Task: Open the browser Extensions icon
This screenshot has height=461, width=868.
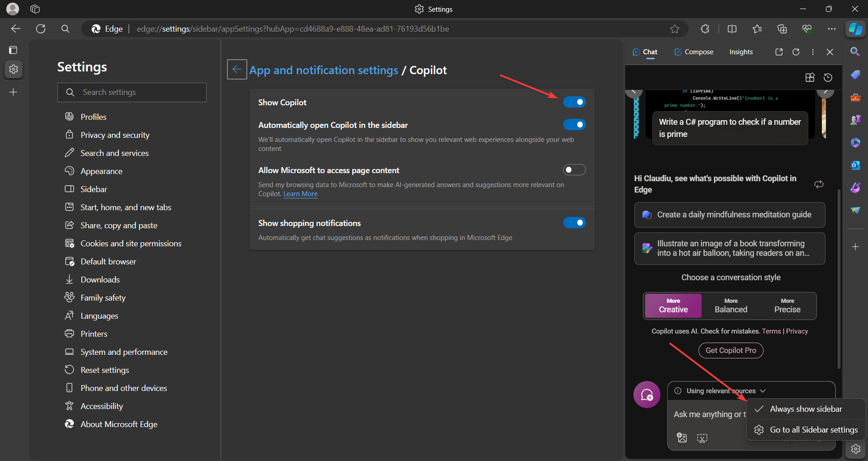Action: (705, 29)
